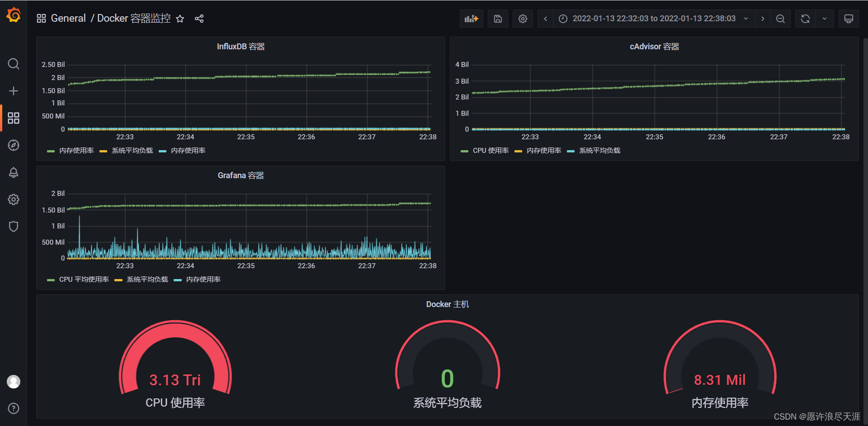
Task: Open the Configuration gear in sidebar
Action: tap(14, 199)
